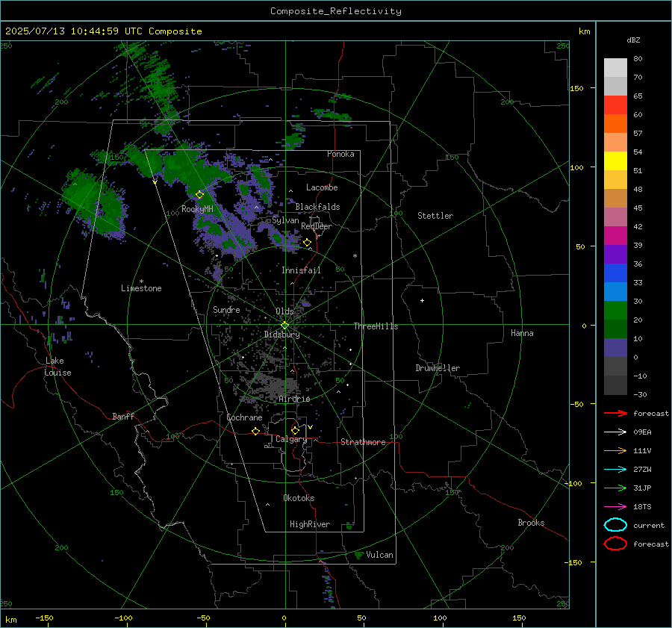
Task: Click the Brooks label
Action: point(531,523)
